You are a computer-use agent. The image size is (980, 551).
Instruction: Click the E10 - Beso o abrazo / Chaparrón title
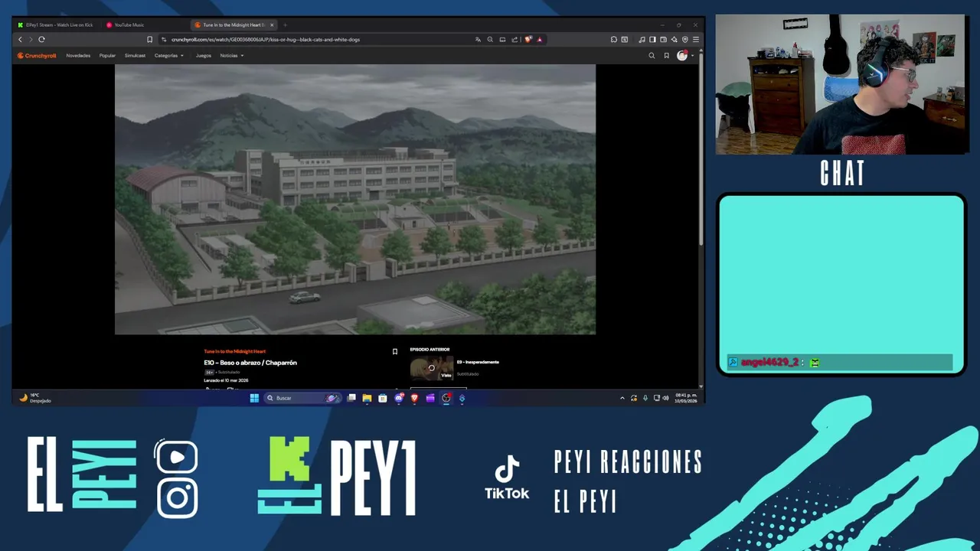click(250, 363)
